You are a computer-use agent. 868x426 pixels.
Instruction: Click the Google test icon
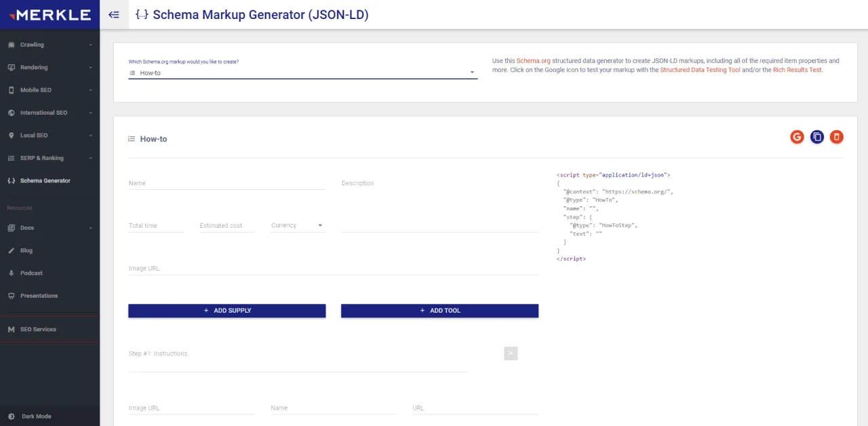(x=797, y=137)
